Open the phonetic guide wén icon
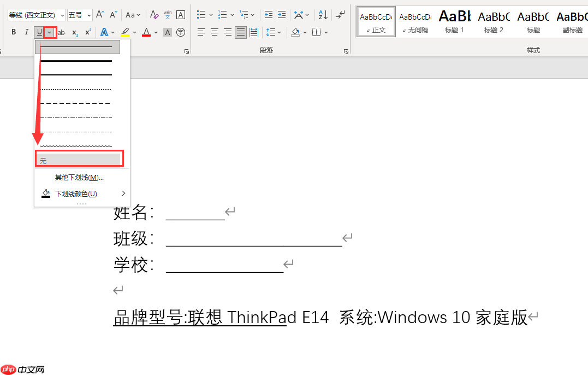Screen dimensions: 588x375 point(168,15)
